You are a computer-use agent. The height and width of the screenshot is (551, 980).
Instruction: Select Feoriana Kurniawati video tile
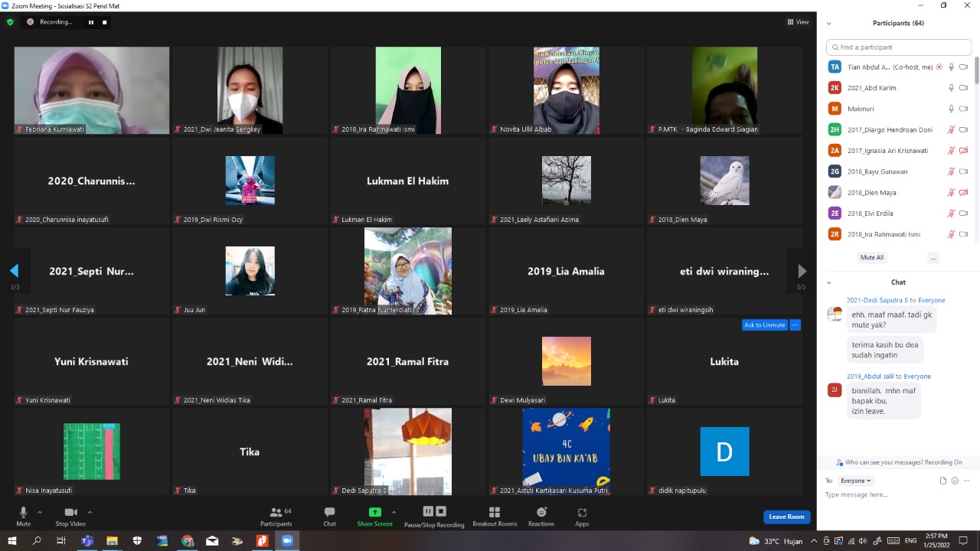[x=92, y=90]
